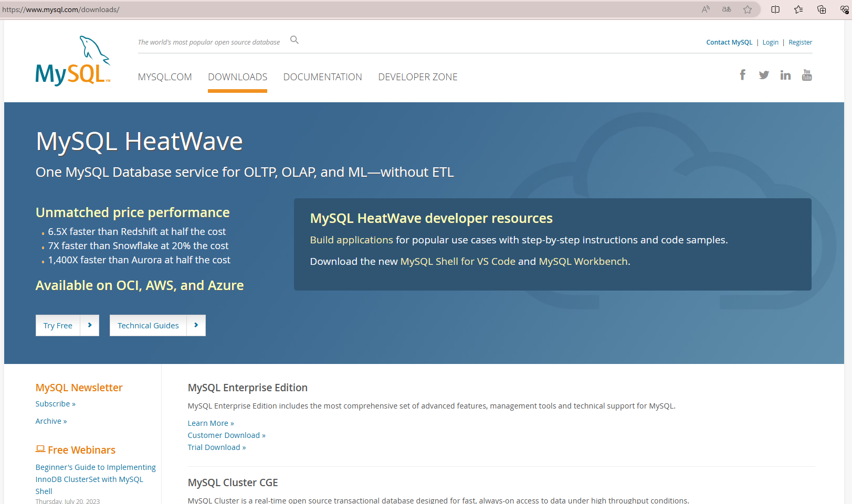
Task: Click the site tagline 'most popular open source database'
Action: 209,42
